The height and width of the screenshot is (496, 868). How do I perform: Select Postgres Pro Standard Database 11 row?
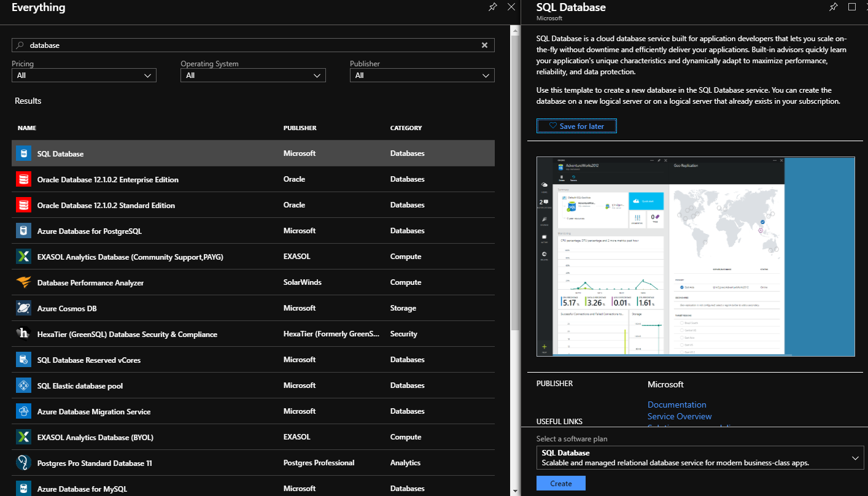click(253, 463)
